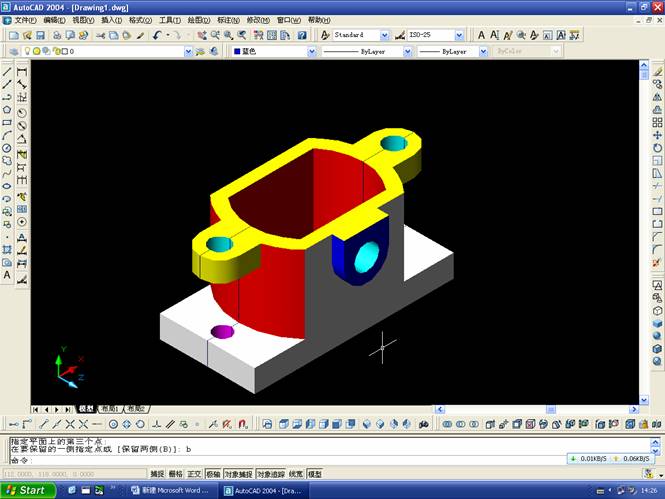The height and width of the screenshot is (499, 665).
Task: Select the Polygon draw tool
Action: pos(7,110)
